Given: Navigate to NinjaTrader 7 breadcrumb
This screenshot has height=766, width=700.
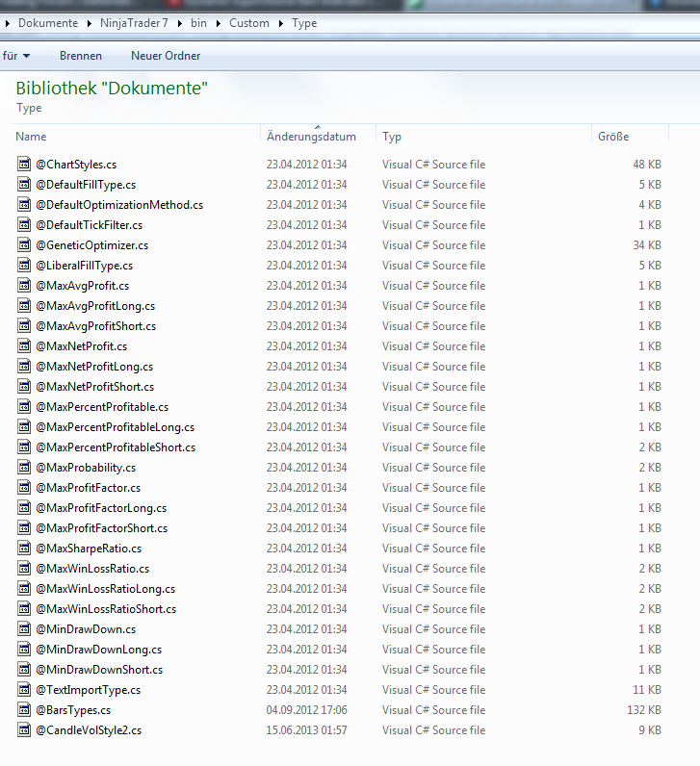Looking at the screenshot, I should pos(134,23).
